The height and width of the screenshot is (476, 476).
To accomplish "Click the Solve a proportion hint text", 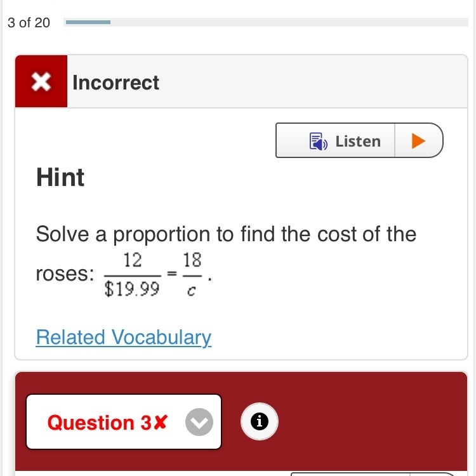I will 226,234.
